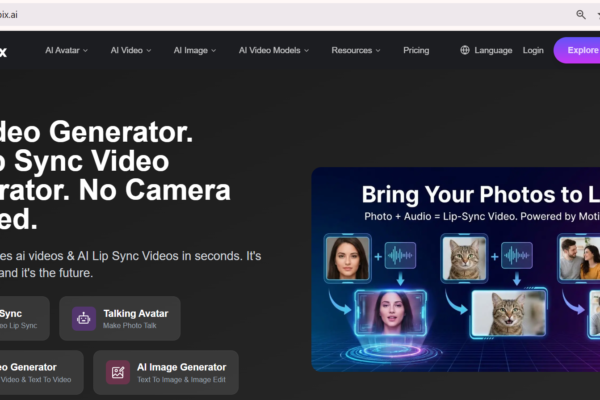This screenshot has height=400, width=600.
Task: Click the Login link
Action: tap(533, 50)
